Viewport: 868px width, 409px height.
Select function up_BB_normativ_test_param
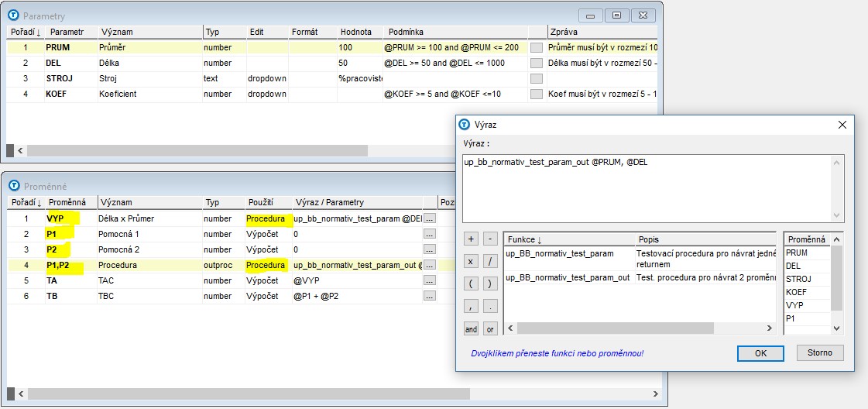coord(561,253)
